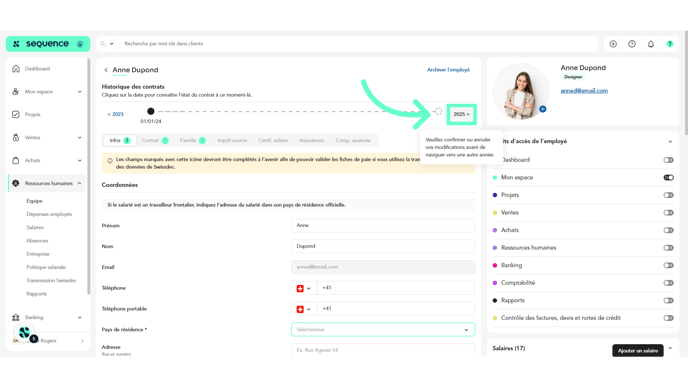Open Téléphone country code dropdown
The image size is (688, 387).
(304, 288)
